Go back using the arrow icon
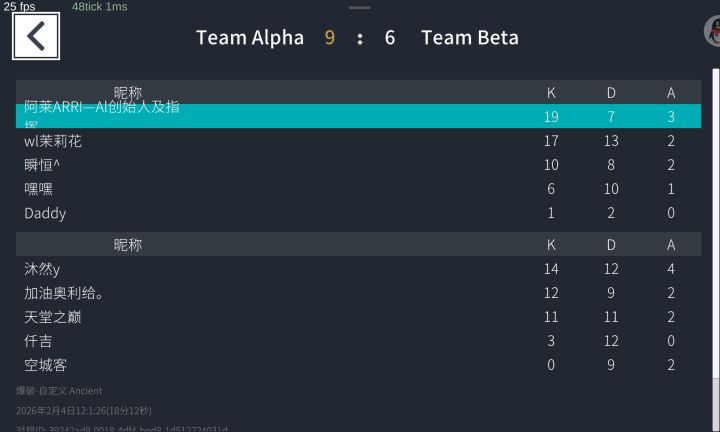The width and height of the screenshot is (720, 432). (x=36, y=36)
